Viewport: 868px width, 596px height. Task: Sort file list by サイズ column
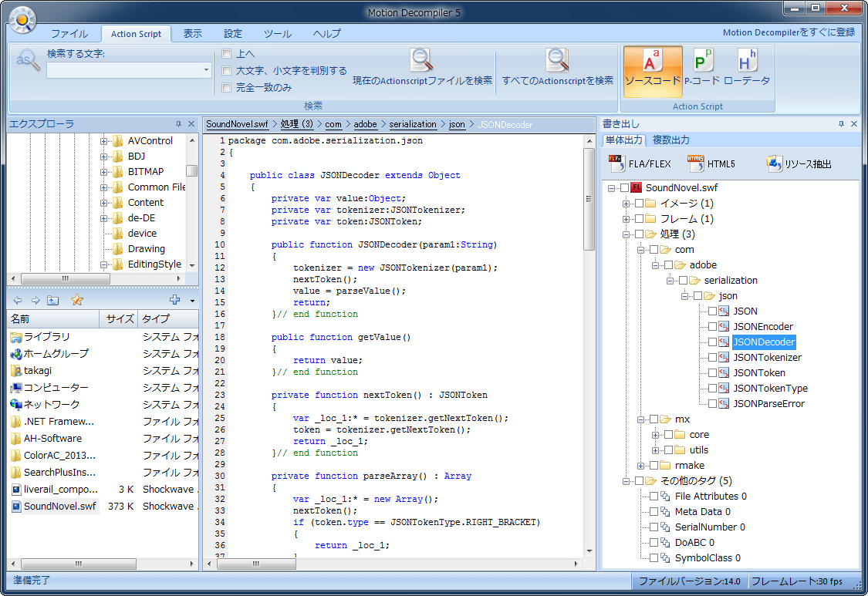coord(119,318)
